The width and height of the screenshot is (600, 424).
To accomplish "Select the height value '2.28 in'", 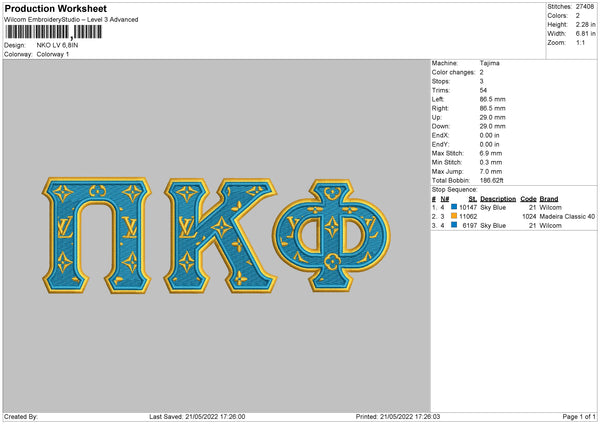I will coord(585,24).
